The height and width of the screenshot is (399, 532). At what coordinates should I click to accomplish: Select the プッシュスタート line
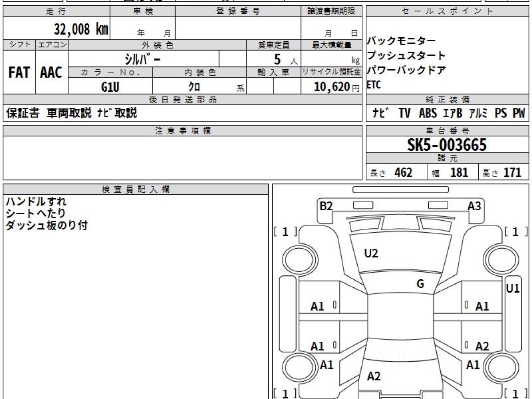[406, 55]
